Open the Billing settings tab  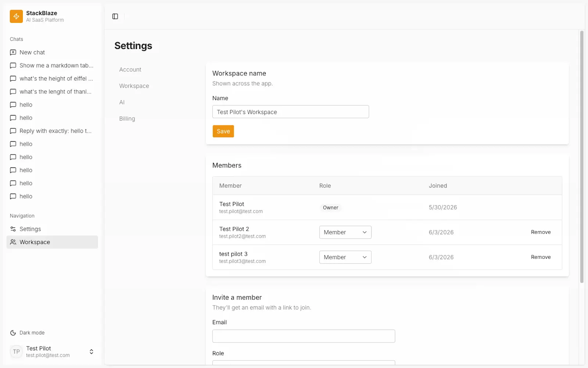(x=127, y=118)
